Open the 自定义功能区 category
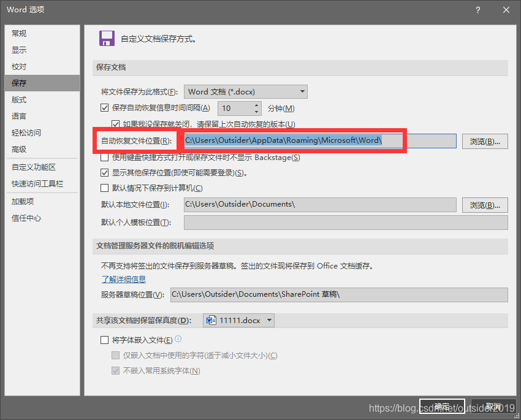Image resolution: width=521 pixels, height=420 pixels. pyautogui.click(x=42, y=167)
